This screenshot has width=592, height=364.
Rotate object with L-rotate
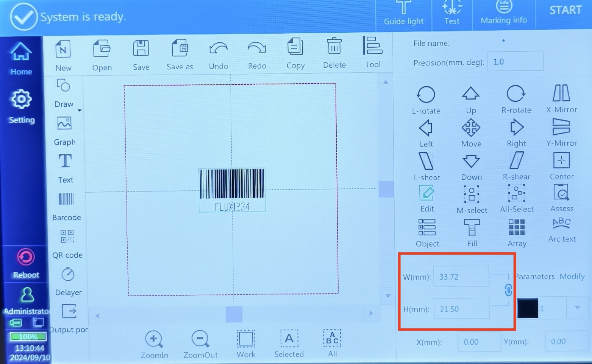426,100
